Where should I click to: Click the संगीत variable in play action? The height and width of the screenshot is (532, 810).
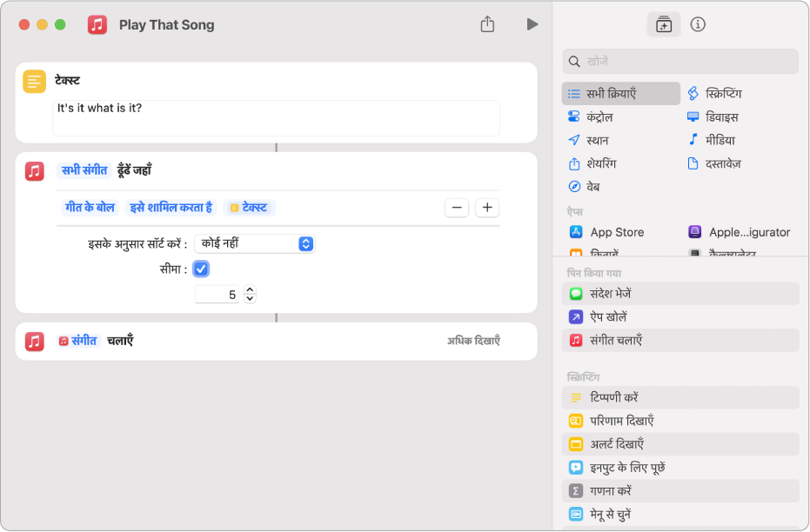click(78, 341)
